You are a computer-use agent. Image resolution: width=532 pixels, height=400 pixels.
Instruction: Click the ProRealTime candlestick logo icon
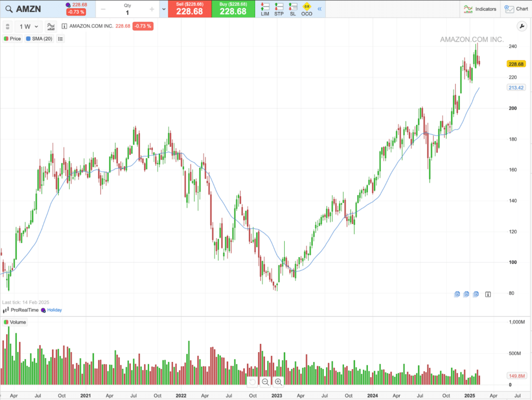(6, 310)
